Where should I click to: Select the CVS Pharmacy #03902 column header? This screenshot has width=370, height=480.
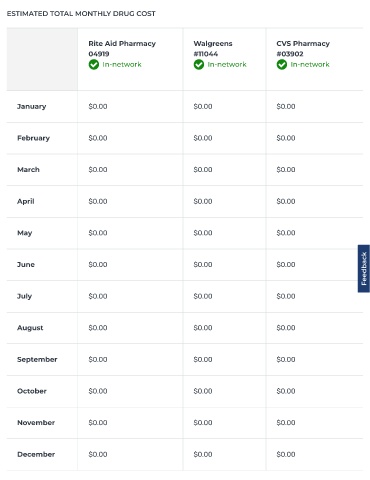click(303, 48)
